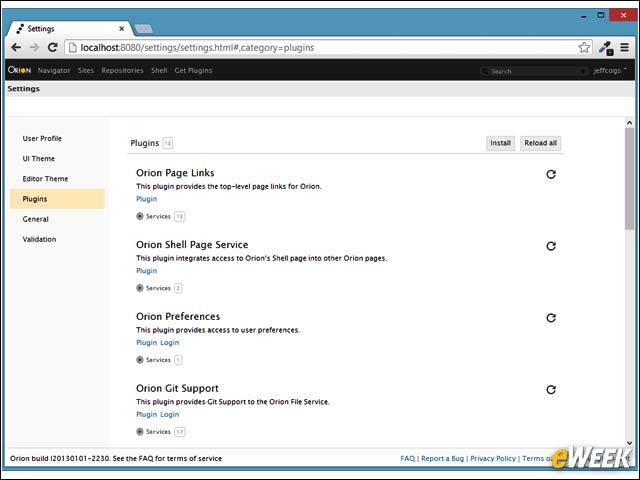Click the Orion Git Support heading
640x480 pixels.
(177, 388)
